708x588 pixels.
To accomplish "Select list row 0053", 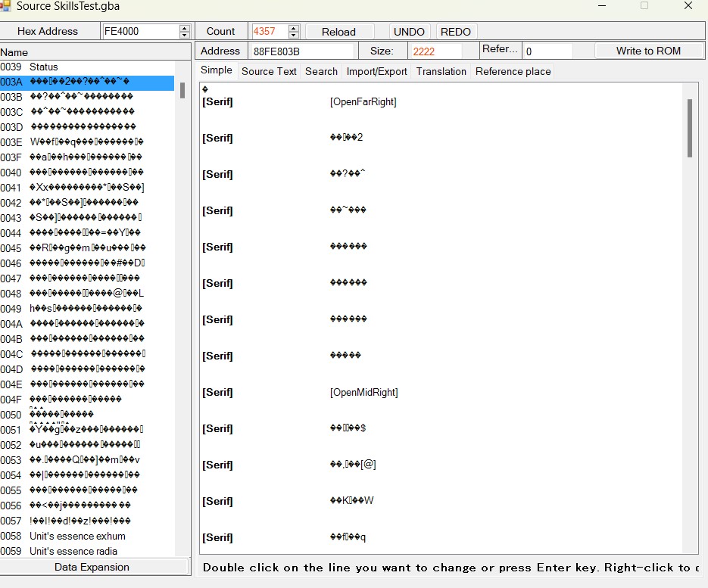I will [87, 460].
